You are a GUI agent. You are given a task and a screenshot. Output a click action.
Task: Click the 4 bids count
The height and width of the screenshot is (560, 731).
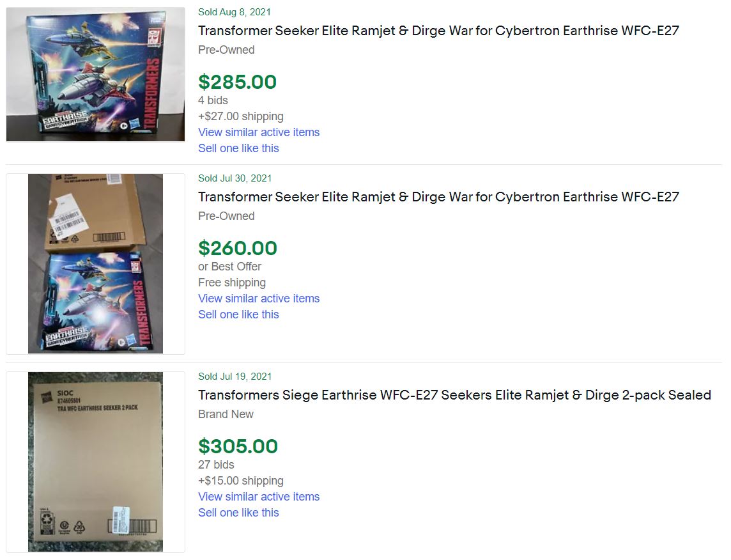[213, 100]
